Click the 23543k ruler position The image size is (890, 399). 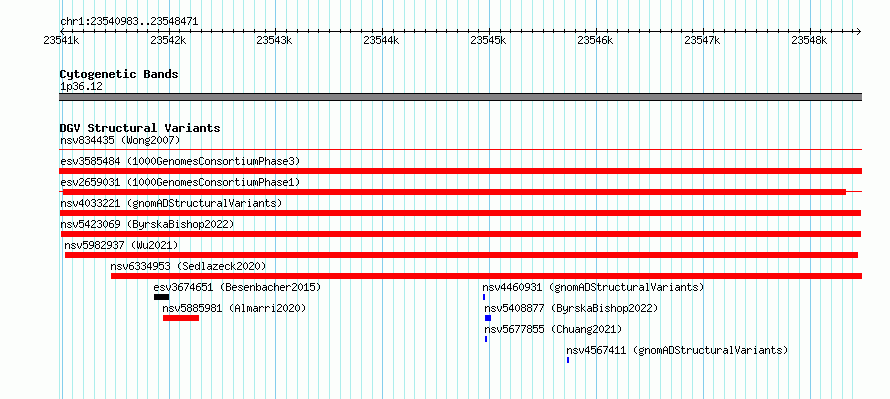[275, 40]
